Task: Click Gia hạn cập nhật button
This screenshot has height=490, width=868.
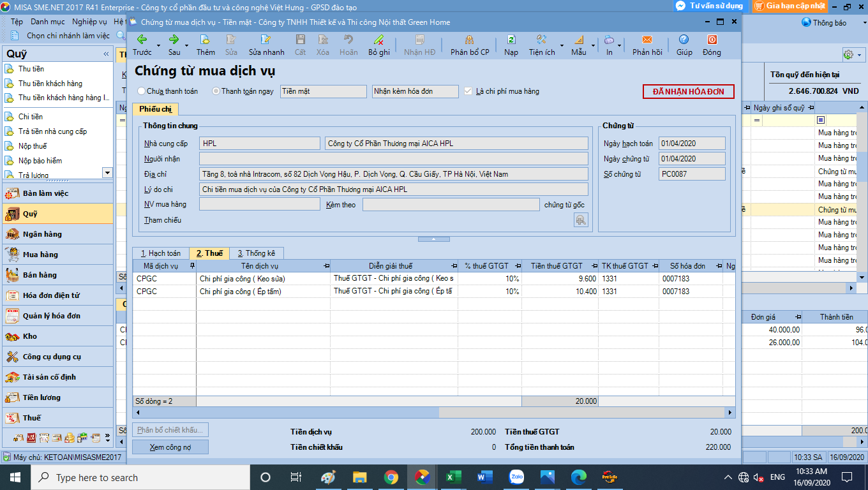Action: click(x=789, y=6)
